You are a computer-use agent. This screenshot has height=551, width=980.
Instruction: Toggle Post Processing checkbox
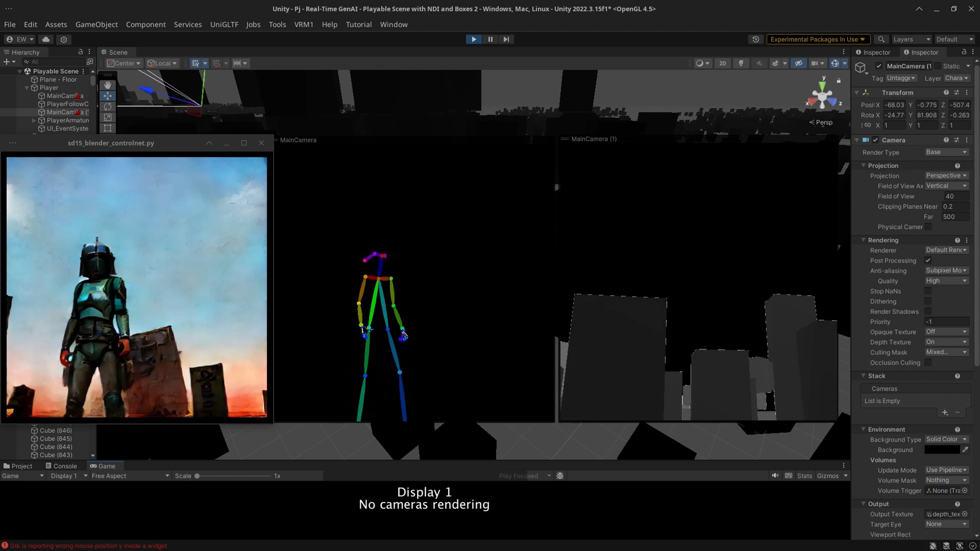click(x=928, y=260)
